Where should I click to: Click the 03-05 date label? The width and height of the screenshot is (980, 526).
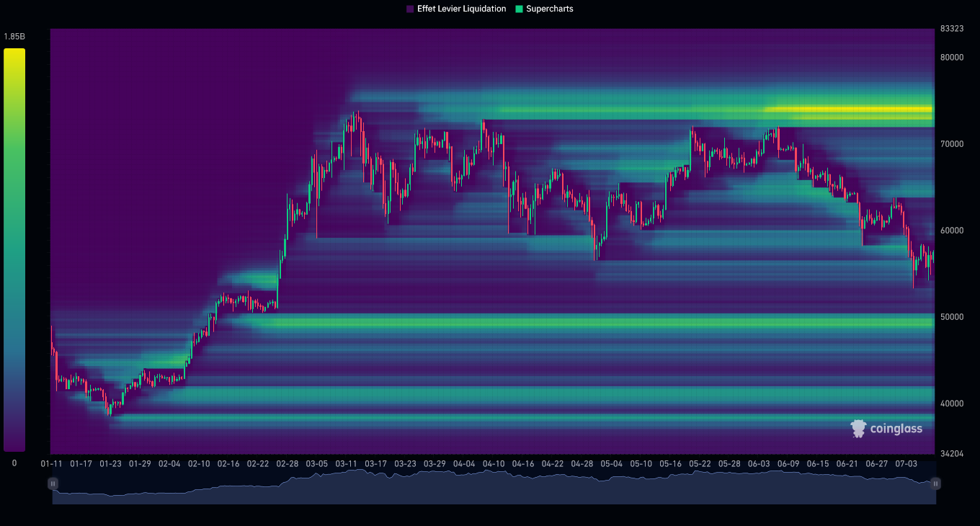pyautogui.click(x=317, y=464)
